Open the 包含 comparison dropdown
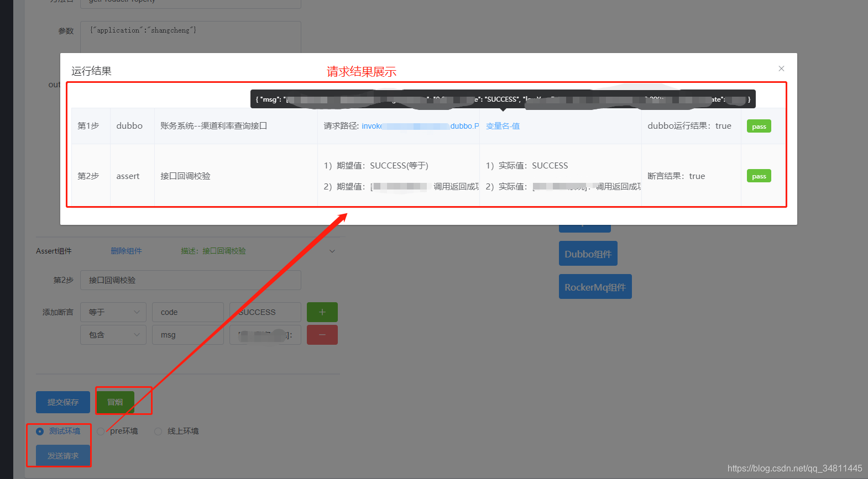 pyautogui.click(x=113, y=335)
